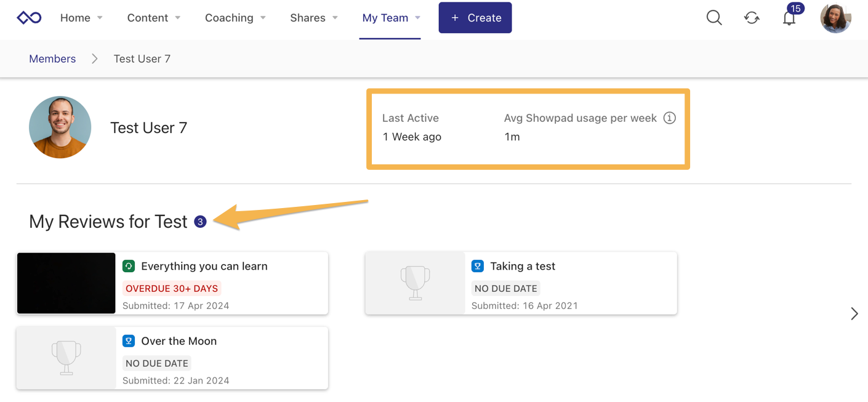Click Test User 7's profile photo
868x402 pixels.
tap(60, 127)
